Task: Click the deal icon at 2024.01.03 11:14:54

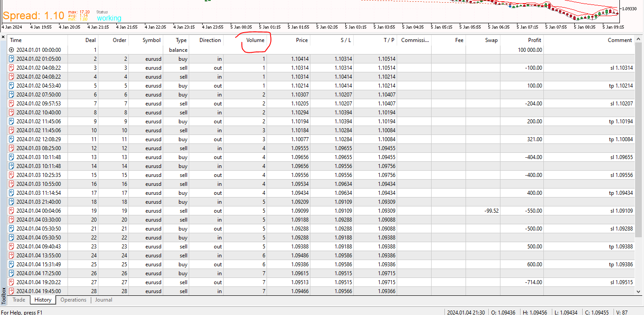Action: click(x=12, y=193)
